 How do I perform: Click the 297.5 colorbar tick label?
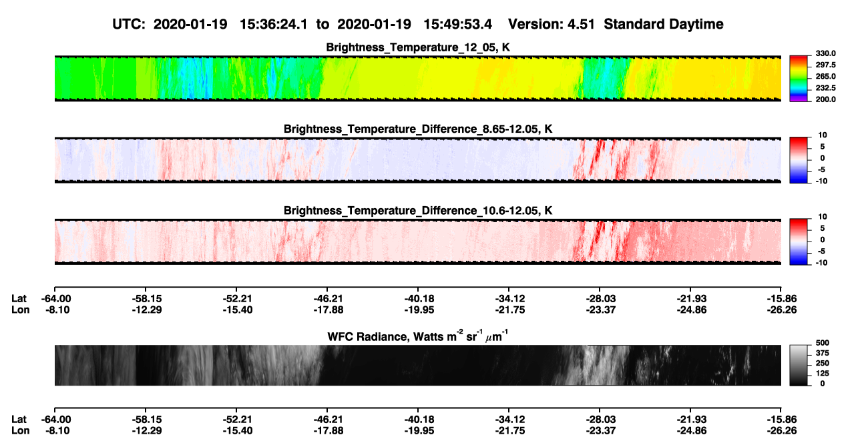(x=826, y=65)
